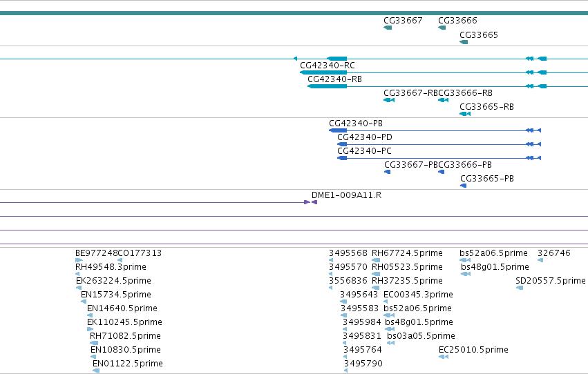Select the 326746 feature label
The height and width of the screenshot is (374, 588).
(x=554, y=253)
